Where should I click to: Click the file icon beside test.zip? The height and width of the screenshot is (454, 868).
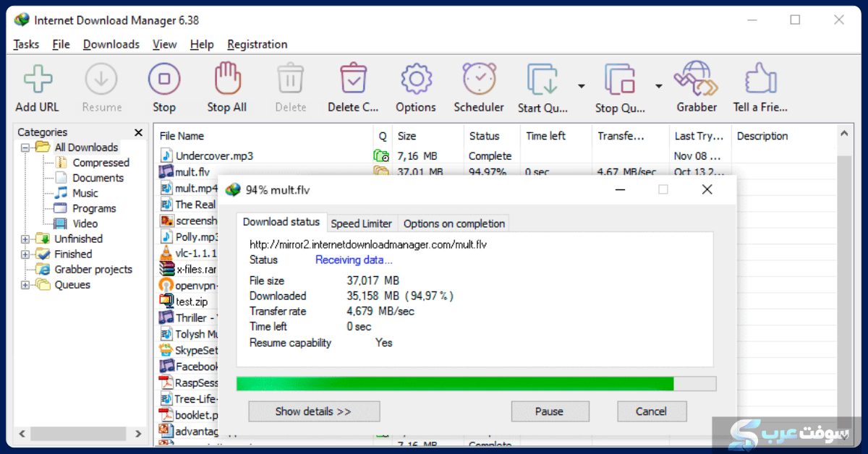click(x=166, y=301)
